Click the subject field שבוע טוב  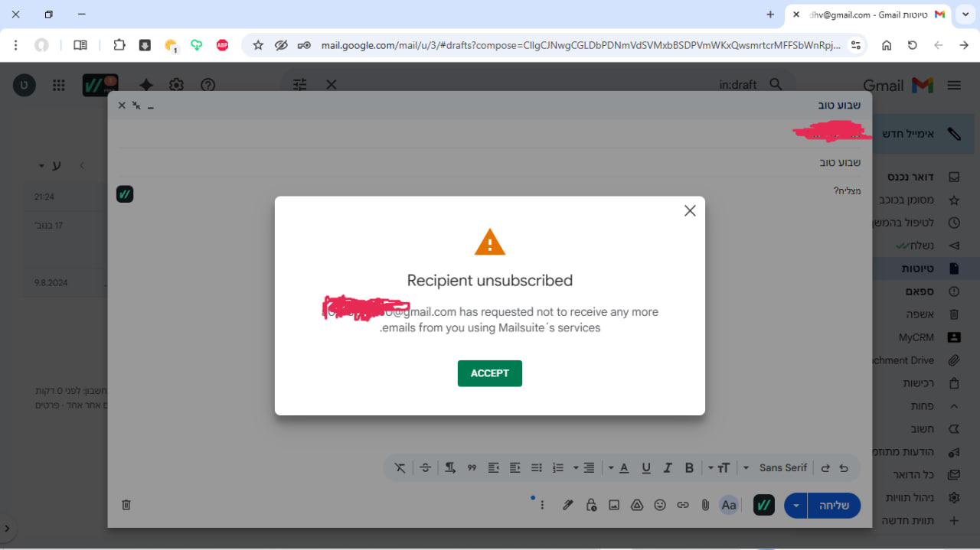click(x=490, y=162)
